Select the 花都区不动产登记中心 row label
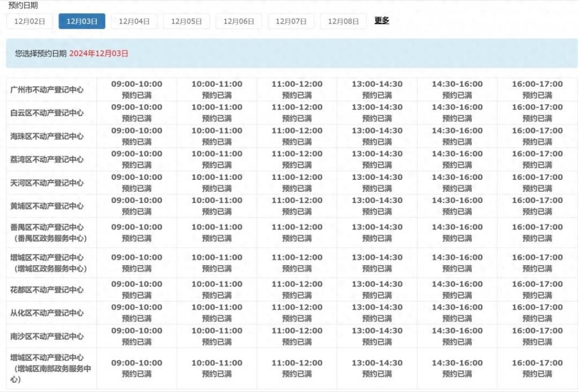This screenshot has width=579, height=392. click(47, 290)
